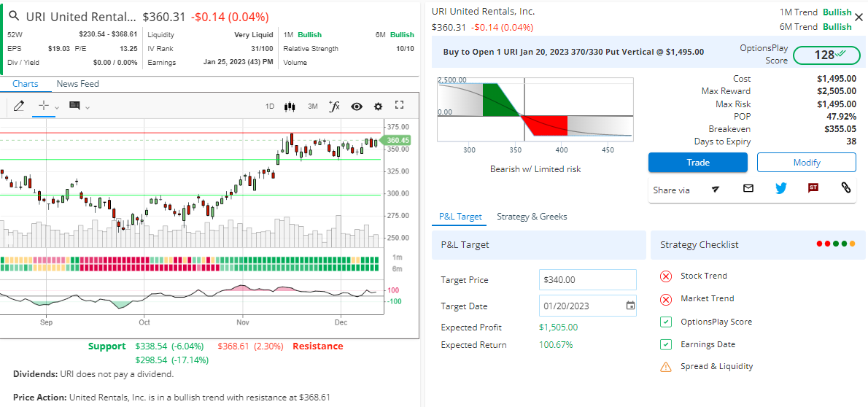Click the Market Trend red X icon
This screenshot has height=407, width=868.
pyautogui.click(x=666, y=299)
